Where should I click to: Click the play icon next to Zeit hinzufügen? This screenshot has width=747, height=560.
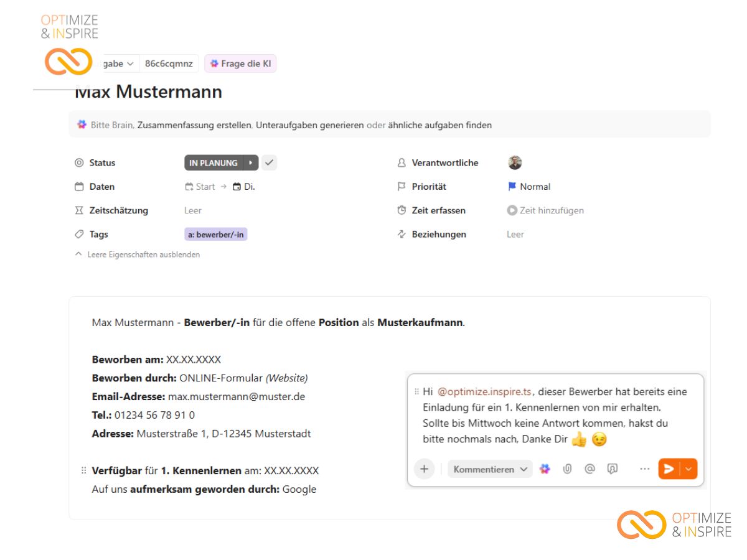512,210
